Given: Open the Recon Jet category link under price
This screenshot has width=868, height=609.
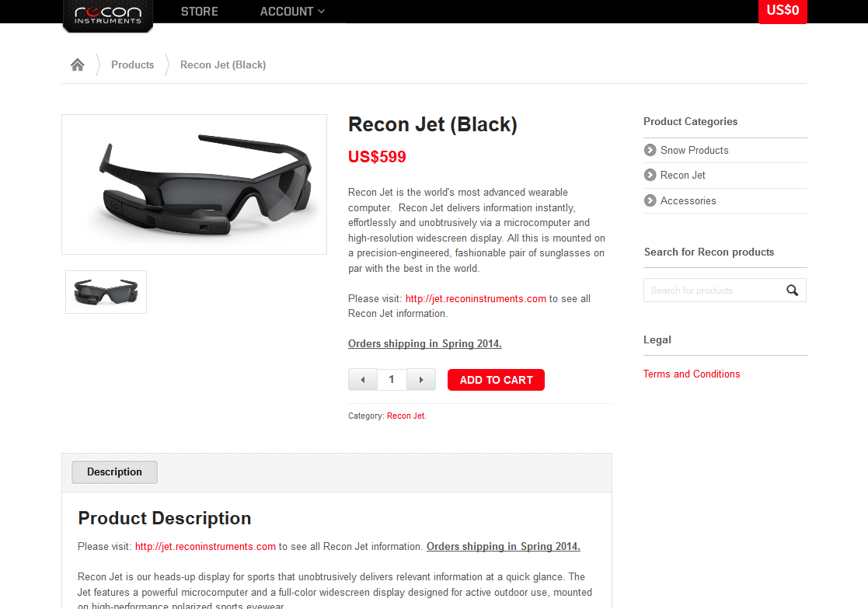Looking at the screenshot, I should pos(406,416).
